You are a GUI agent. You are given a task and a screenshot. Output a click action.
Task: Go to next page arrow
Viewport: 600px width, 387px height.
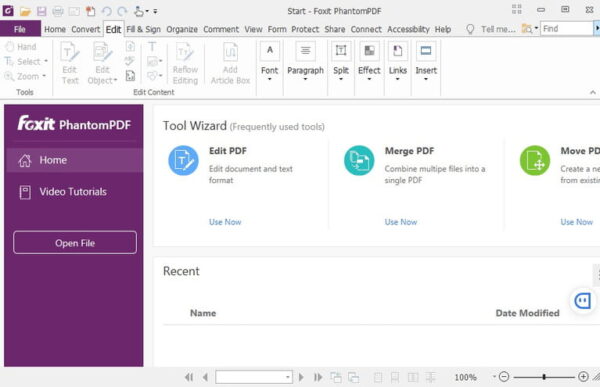pos(301,377)
